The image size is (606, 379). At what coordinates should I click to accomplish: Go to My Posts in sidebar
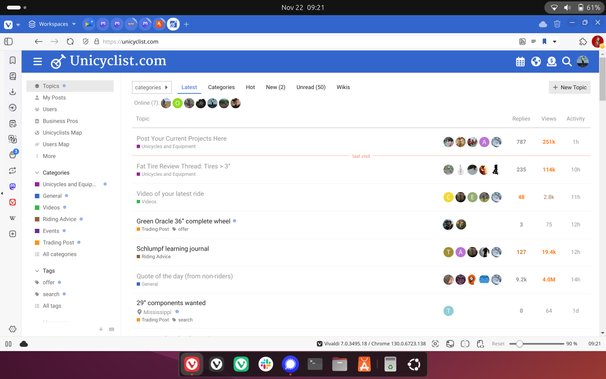(54, 98)
